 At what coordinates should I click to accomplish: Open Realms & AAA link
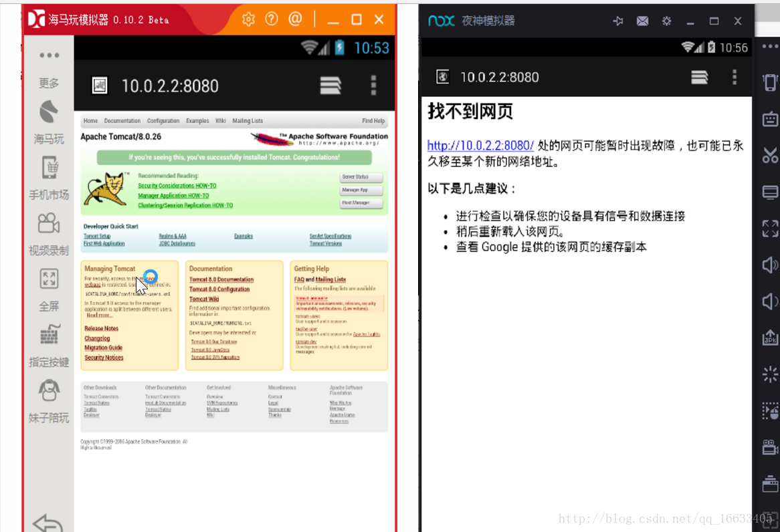pos(173,236)
